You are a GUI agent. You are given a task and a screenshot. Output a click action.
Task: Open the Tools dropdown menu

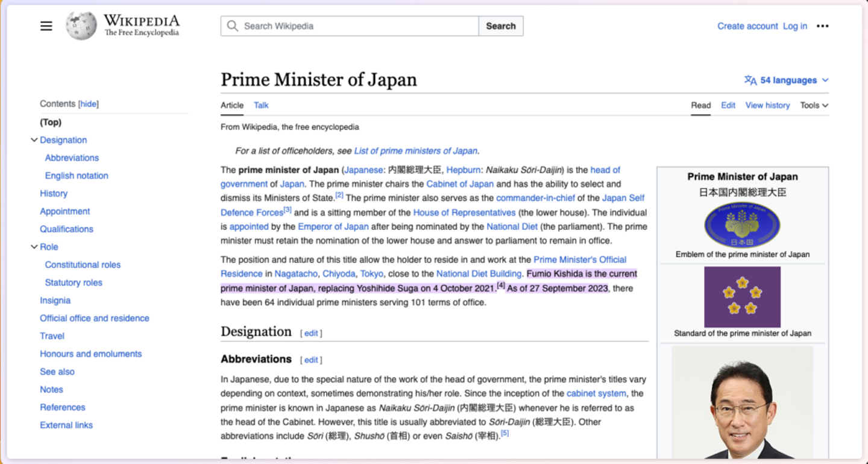814,105
